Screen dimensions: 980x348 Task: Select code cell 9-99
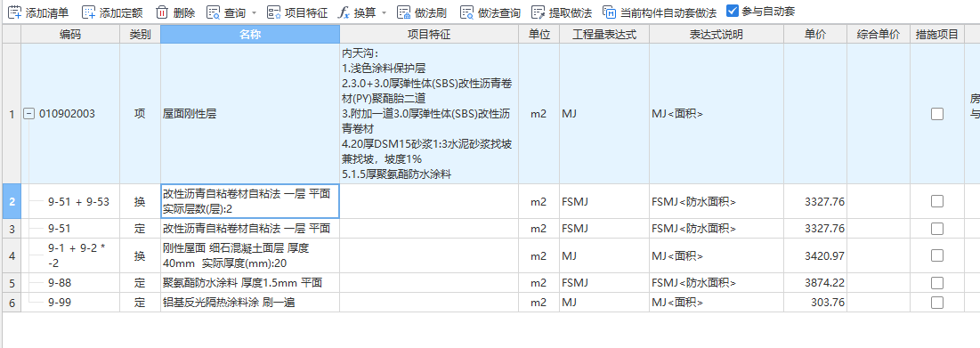(70, 303)
